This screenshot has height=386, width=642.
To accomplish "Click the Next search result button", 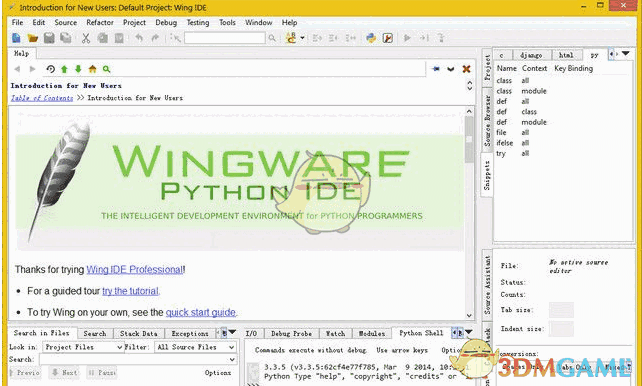I will pos(64,373).
